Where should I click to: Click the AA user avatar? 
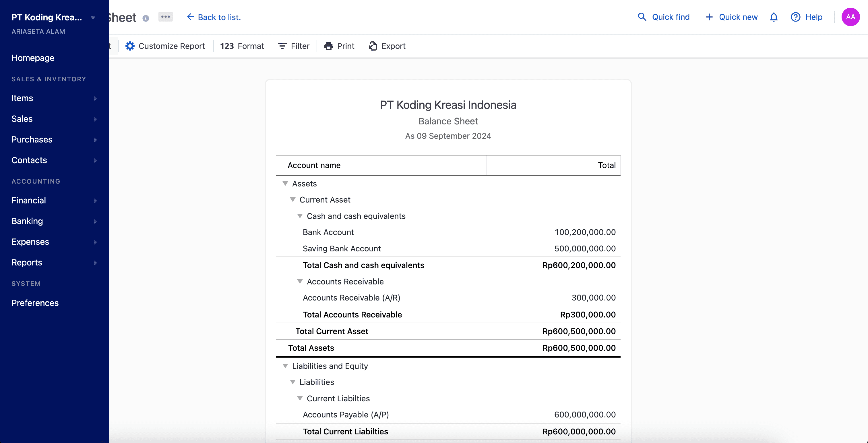pyautogui.click(x=850, y=17)
